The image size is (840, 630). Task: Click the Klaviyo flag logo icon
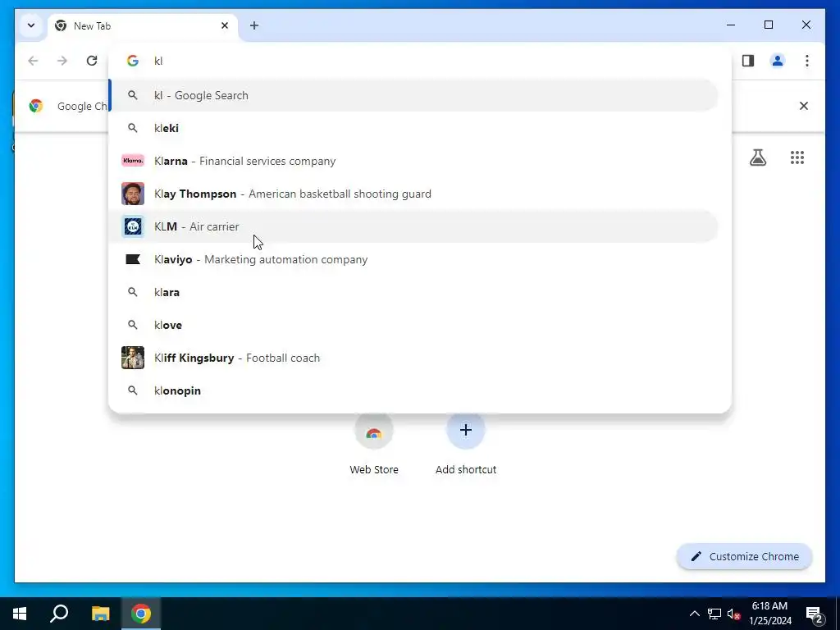(133, 259)
